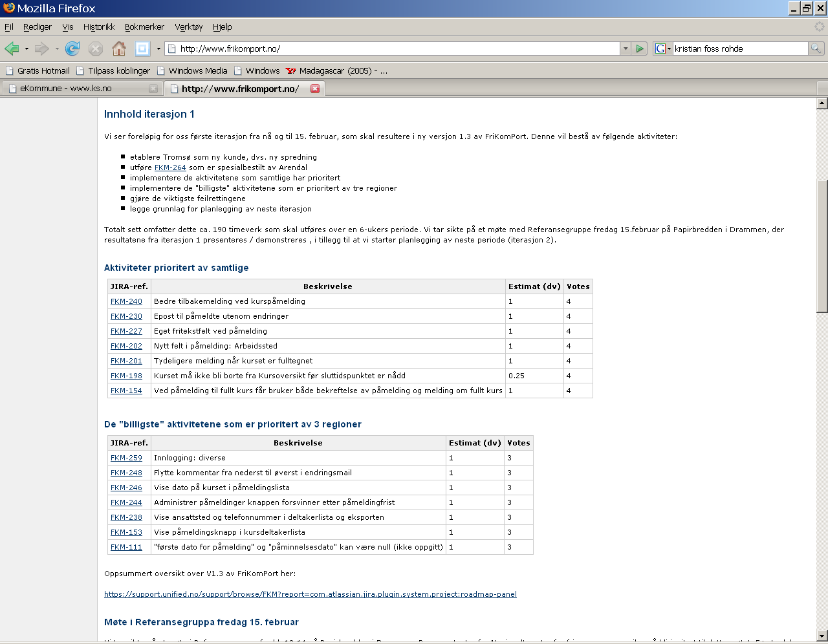Viewport: 828px width, 644px height.
Task: Open the Historikk menu
Action: (99, 27)
